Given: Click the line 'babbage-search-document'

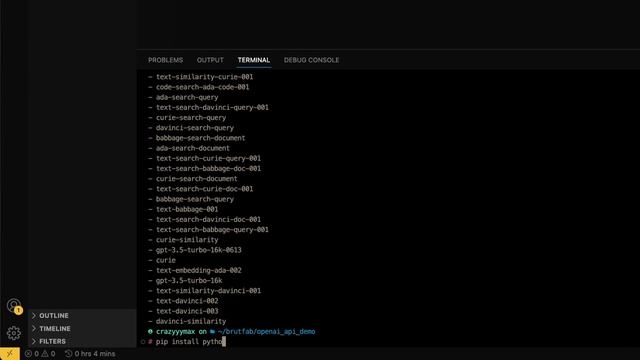Looking at the screenshot, I should pos(200,138).
